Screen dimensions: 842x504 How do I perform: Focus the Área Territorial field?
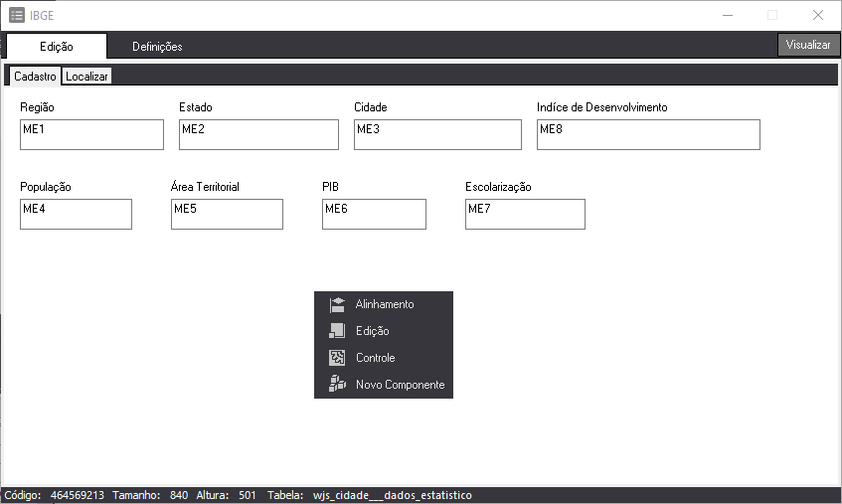point(227,215)
